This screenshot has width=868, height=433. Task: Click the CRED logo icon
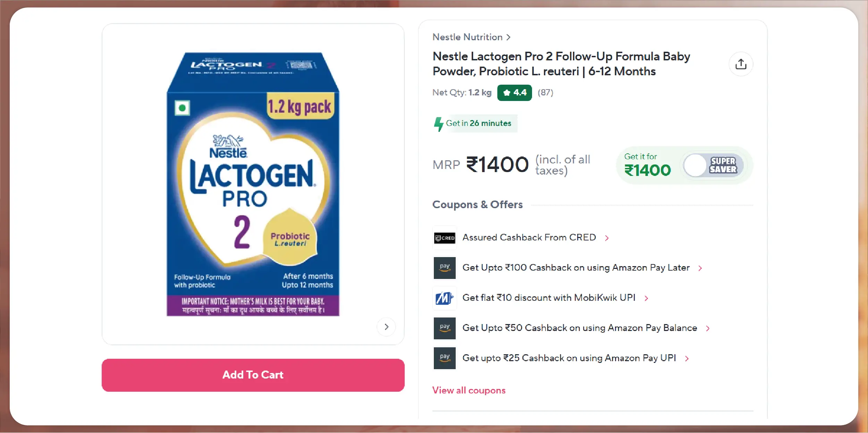coord(445,238)
